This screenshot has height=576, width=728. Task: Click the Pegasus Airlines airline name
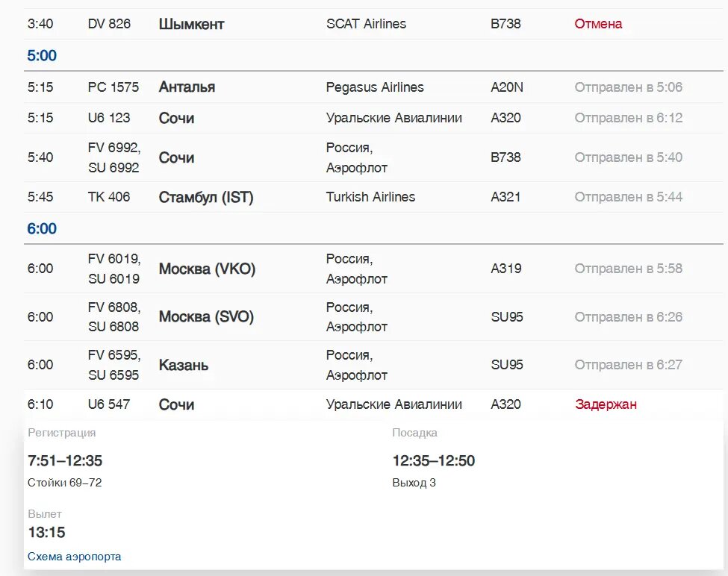(x=375, y=87)
